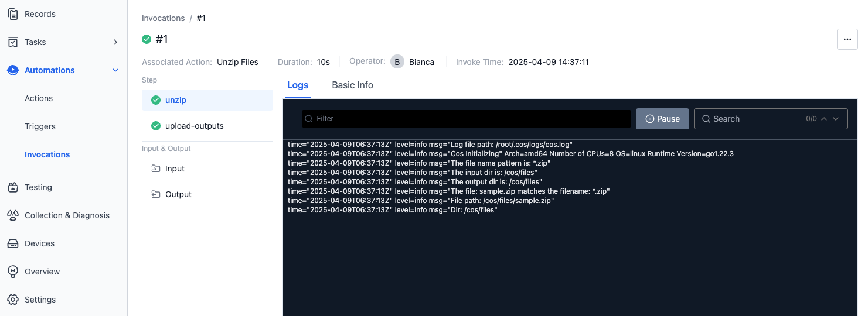
Task: Click the pause icon inside the Pause button
Action: (649, 119)
